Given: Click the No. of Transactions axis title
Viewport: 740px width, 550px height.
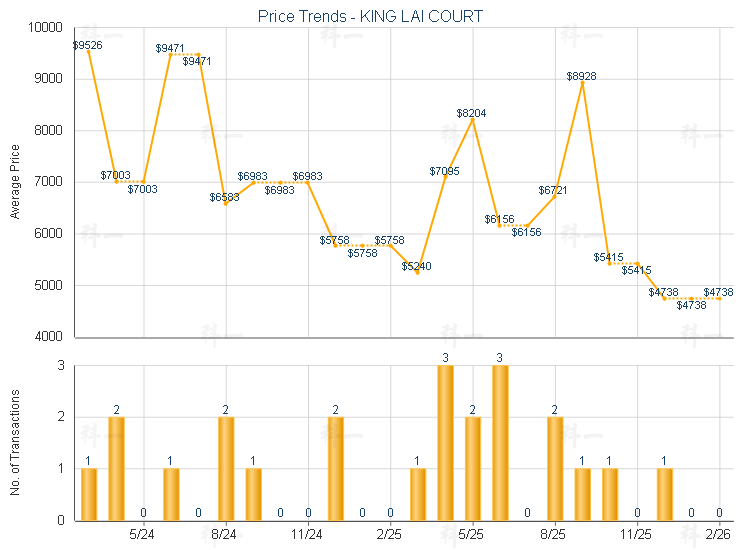Looking at the screenshot, I should click(x=15, y=442).
